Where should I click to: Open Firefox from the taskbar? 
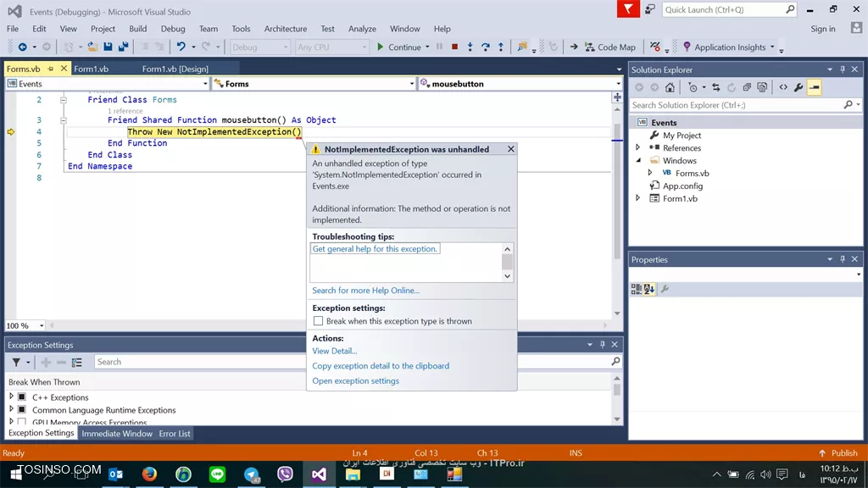149,474
